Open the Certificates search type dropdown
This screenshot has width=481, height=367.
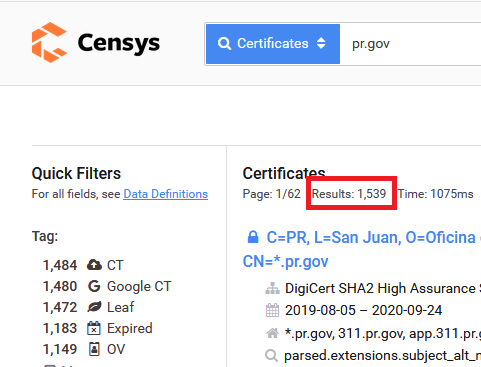click(x=273, y=44)
